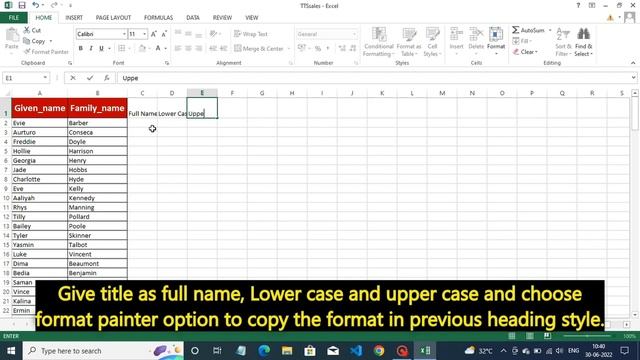The width and height of the screenshot is (640, 360).
Task: Collapse the ribbon with the chevron
Action: (x=633, y=63)
